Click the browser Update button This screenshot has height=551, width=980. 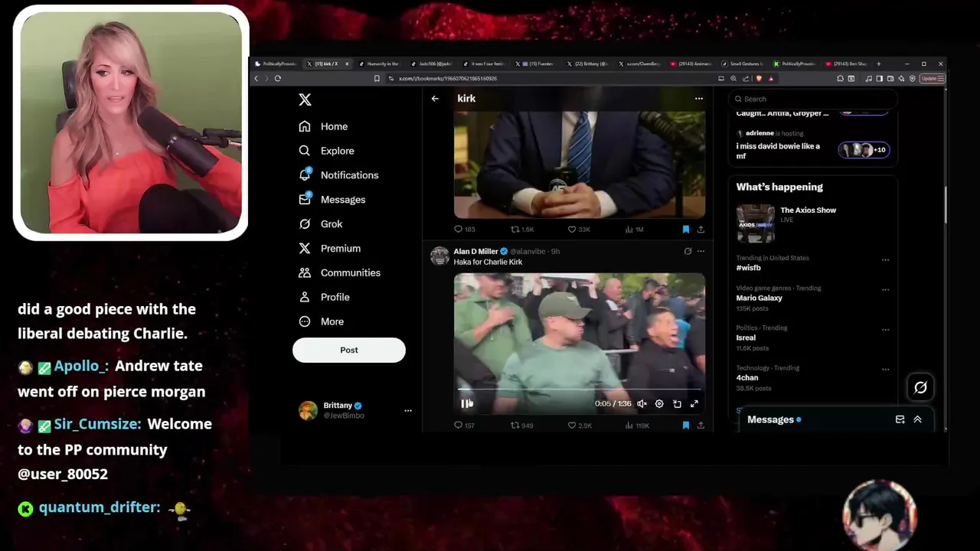932,78
